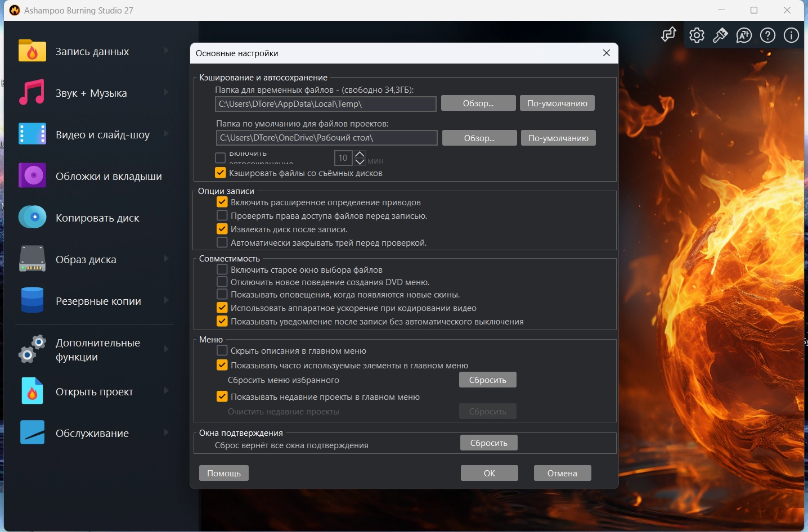Expand the Образ диска submenu arrow
This screenshot has height=532, width=808.
(x=166, y=259)
